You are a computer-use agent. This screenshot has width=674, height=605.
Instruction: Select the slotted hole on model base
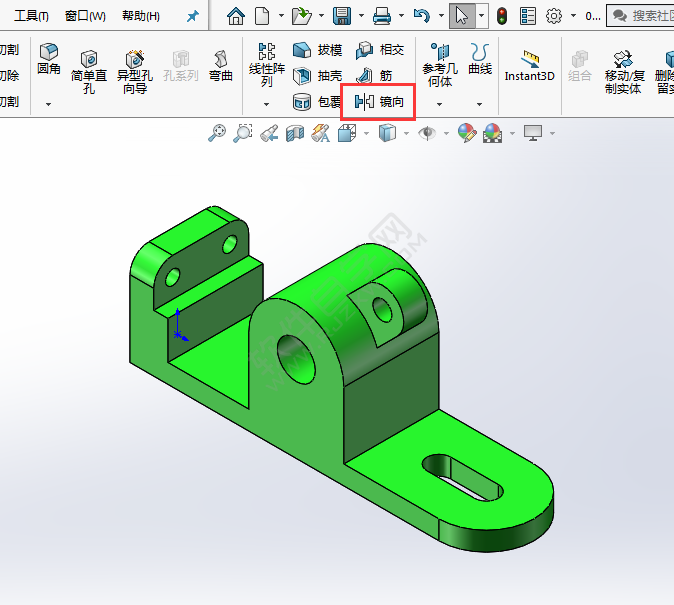(x=463, y=478)
